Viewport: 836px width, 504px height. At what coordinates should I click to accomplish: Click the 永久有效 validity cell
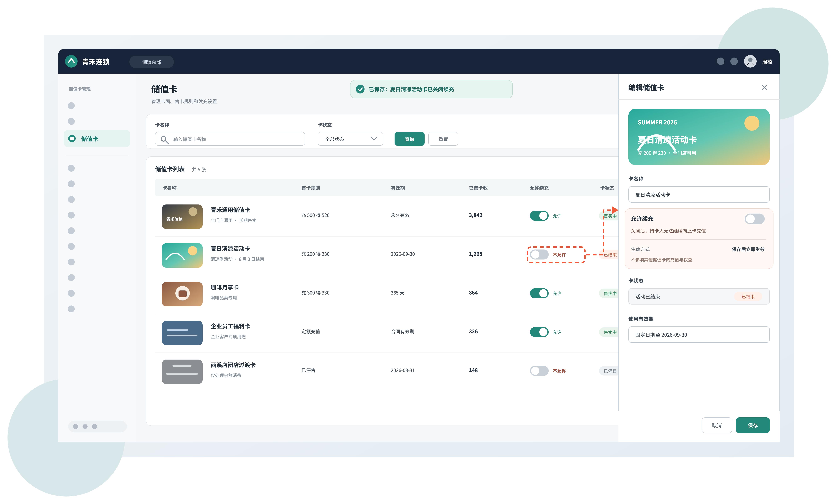point(400,215)
